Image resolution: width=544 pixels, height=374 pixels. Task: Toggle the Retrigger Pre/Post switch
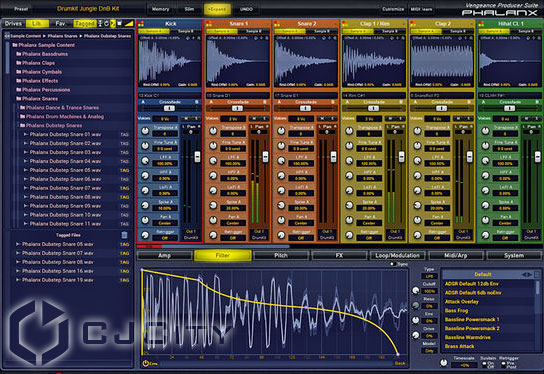[x=503, y=364]
